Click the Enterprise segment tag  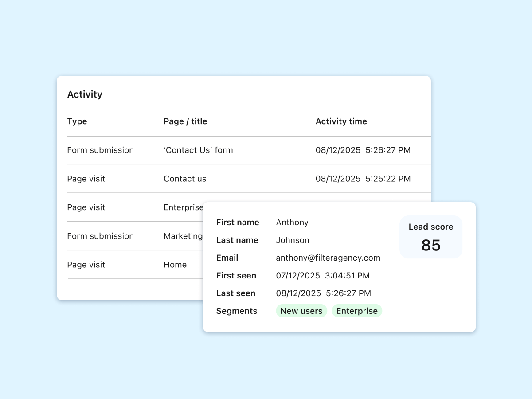tap(357, 311)
